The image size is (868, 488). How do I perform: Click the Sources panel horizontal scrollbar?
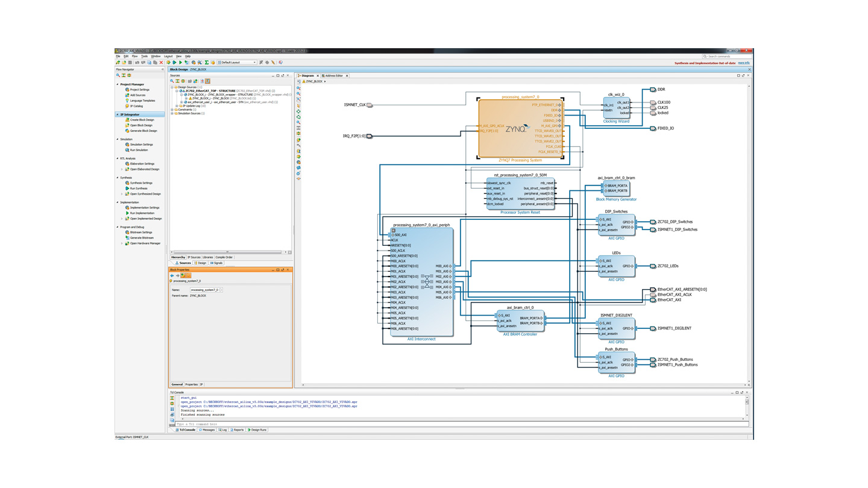point(228,252)
